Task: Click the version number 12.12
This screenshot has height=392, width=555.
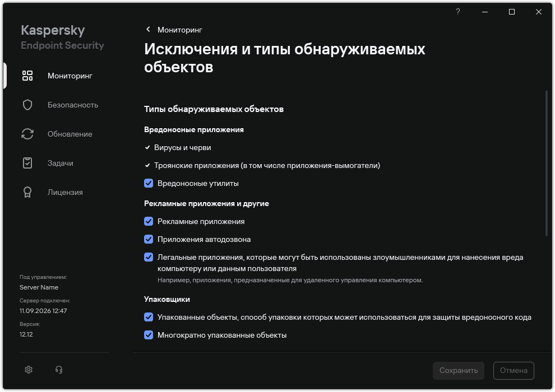Action: pyautogui.click(x=26, y=334)
